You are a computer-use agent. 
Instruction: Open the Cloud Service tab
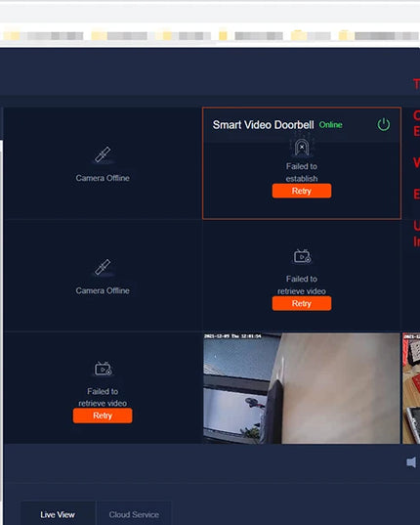click(134, 514)
